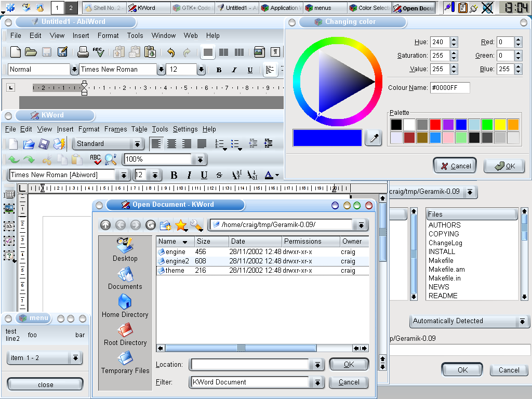Select green swatch in Palette
532x399 pixels.
487,125
